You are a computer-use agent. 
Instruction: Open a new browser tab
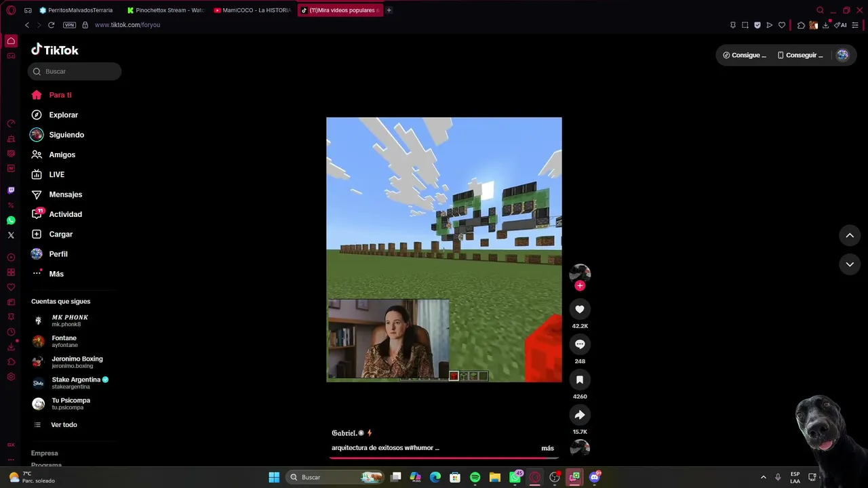389,10
